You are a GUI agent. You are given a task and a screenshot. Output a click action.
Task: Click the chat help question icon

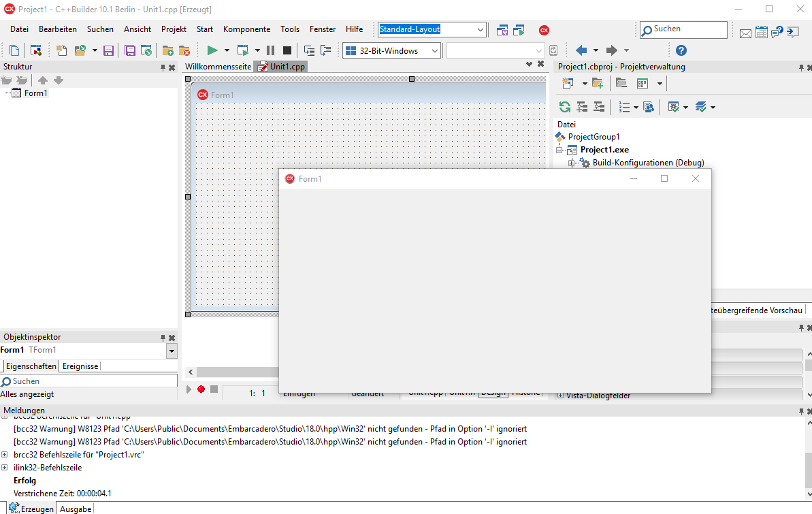(777, 32)
